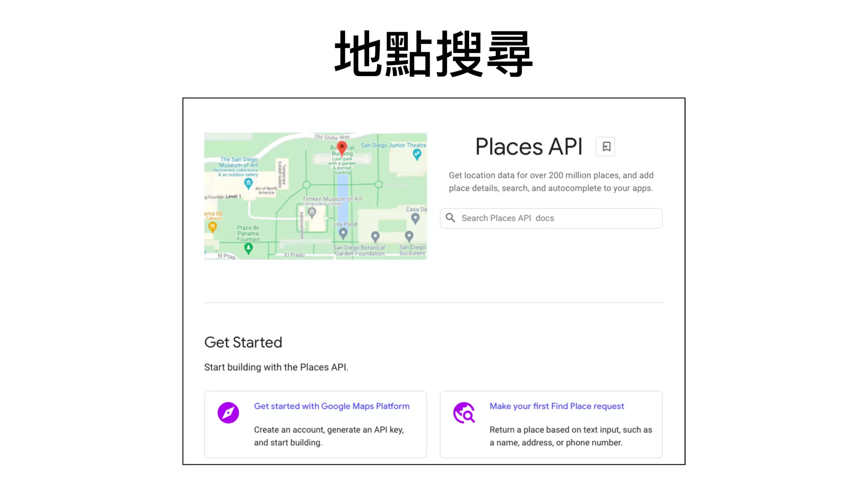Click the bookmark icon beside Places API

(x=606, y=147)
